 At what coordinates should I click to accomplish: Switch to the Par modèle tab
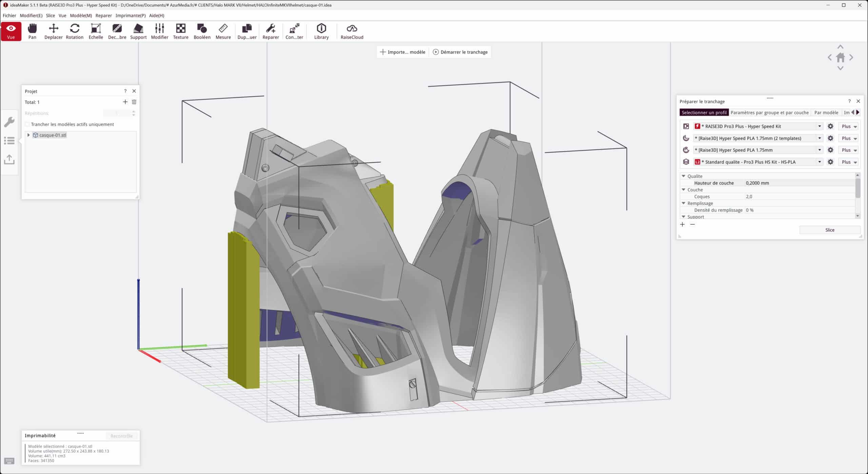(826, 112)
